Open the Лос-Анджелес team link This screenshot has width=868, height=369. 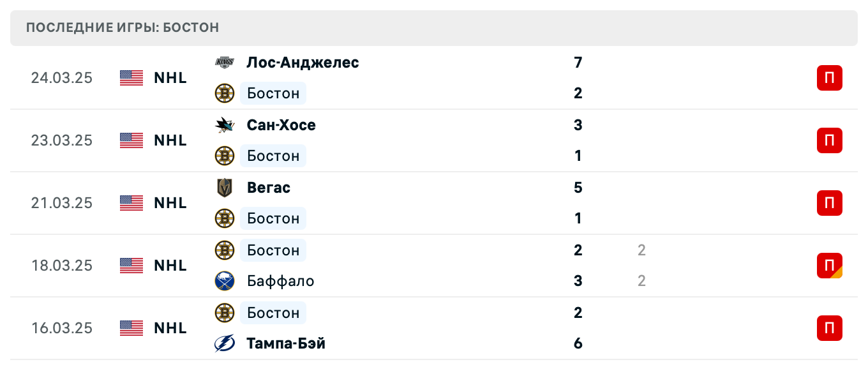click(x=303, y=63)
